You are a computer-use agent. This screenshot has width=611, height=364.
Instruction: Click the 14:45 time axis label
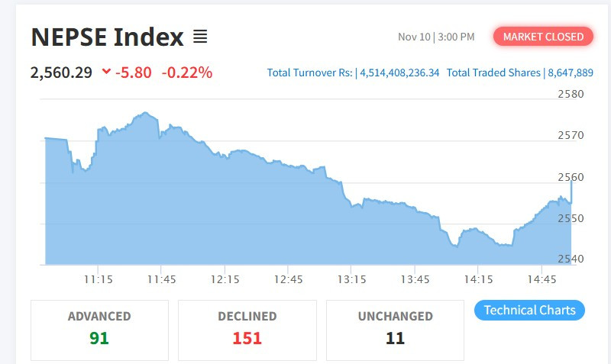coord(541,279)
